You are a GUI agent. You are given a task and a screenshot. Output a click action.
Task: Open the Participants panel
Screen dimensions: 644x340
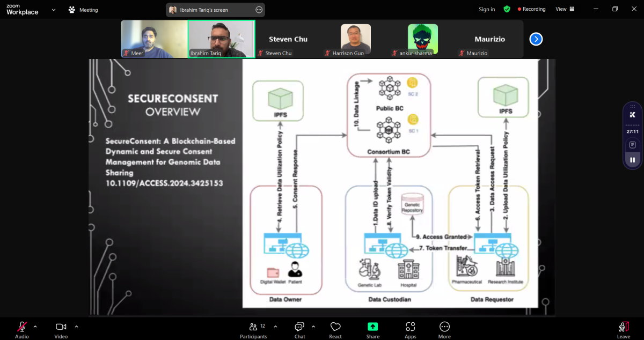[253, 329]
